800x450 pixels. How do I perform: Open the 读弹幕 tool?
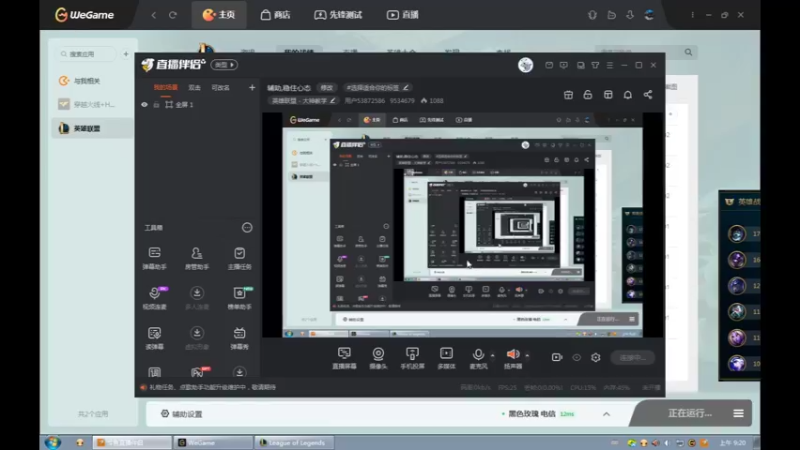[154, 338]
